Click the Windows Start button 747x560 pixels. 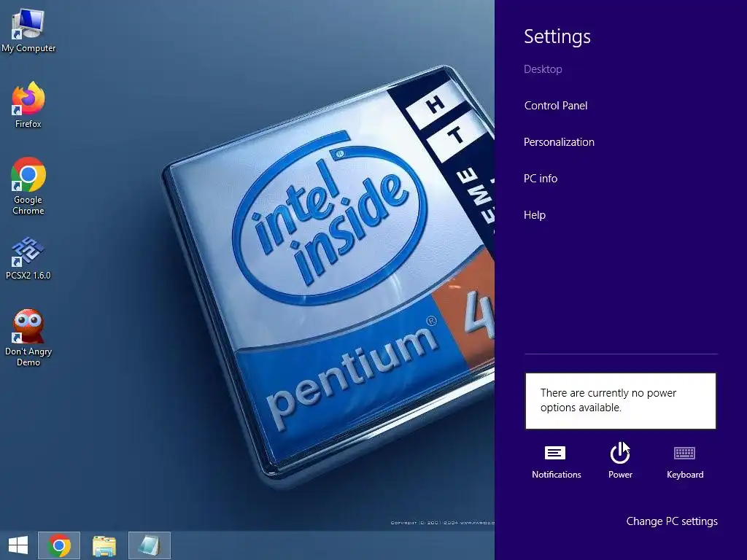[18, 545]
